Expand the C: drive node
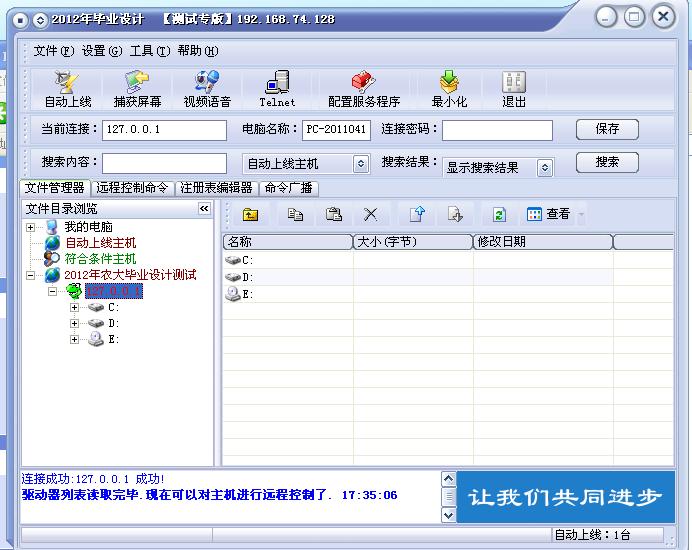 (x=74, y=307)
